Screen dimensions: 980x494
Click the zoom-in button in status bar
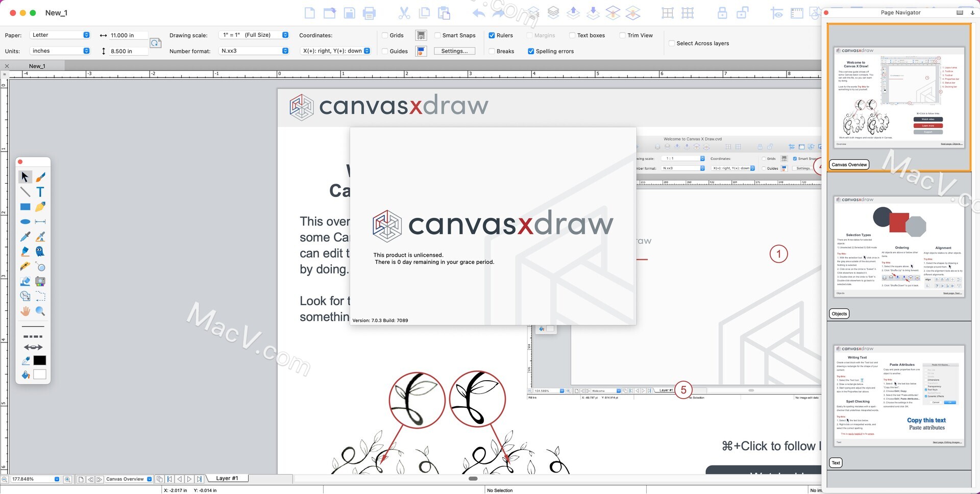pos(67,479)
